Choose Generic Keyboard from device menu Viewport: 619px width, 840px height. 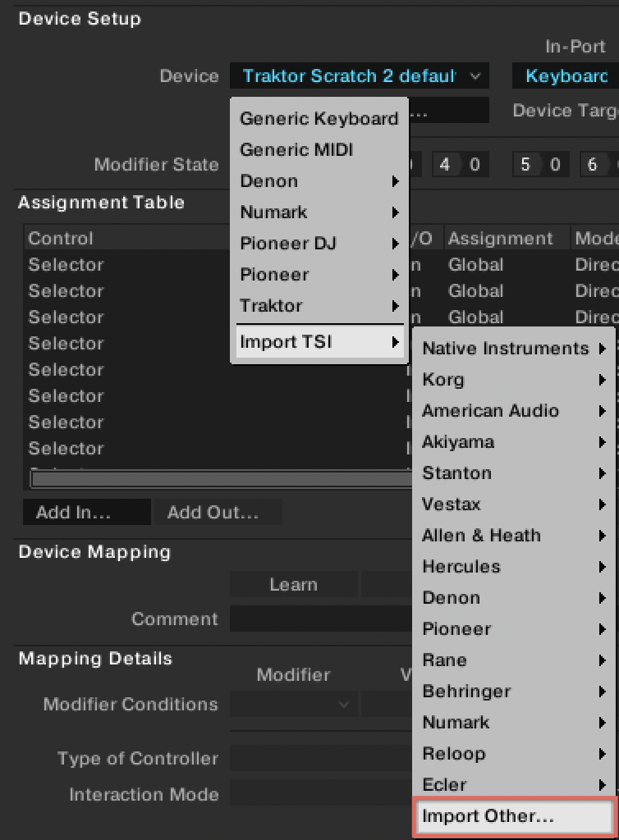(x=319, y=118)
